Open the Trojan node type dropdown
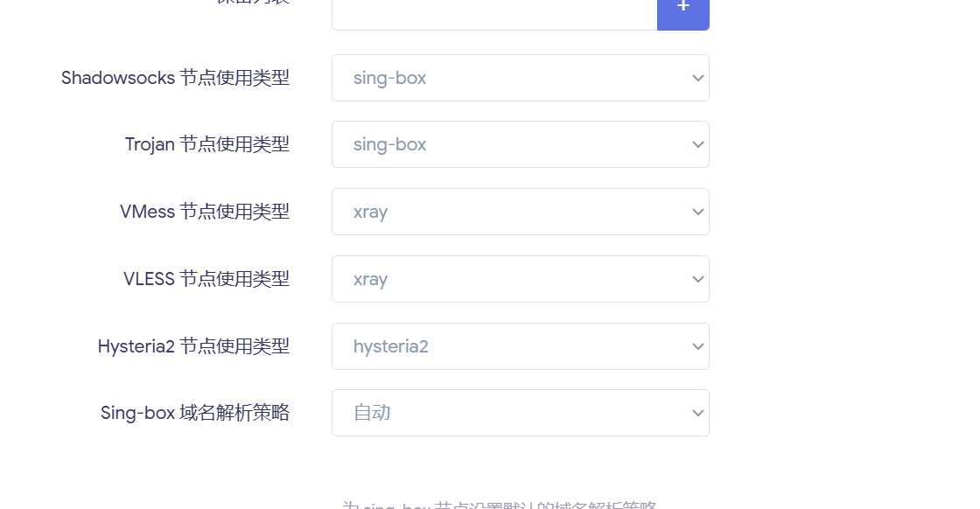This screenshot has height=509, width=980. tap(520, 144)
